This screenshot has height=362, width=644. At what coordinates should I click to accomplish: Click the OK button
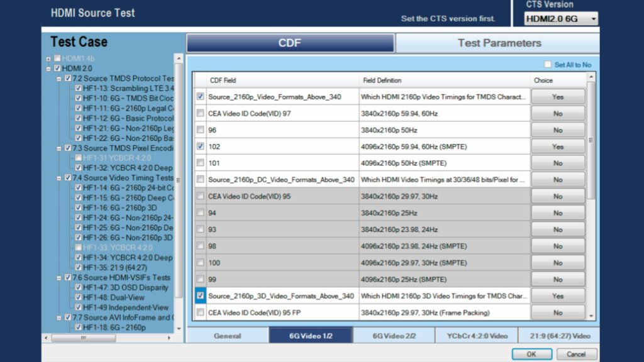531,354
